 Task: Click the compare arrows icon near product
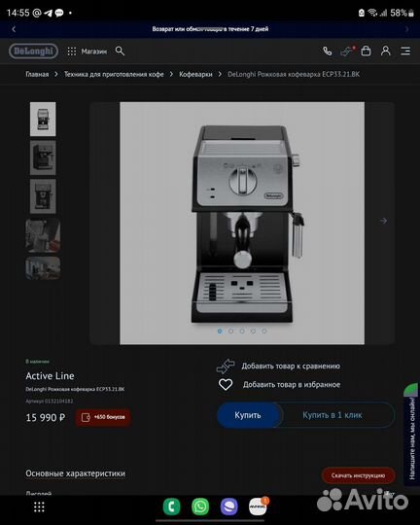pyautogui.click(x=226, y=366)
